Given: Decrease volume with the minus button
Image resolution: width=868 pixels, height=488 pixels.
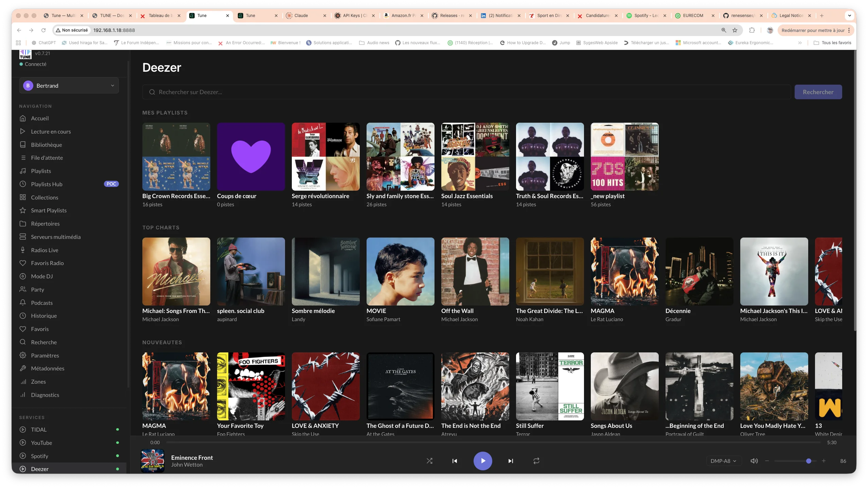Looking at the screenshot, I should [x=767, y=461].
